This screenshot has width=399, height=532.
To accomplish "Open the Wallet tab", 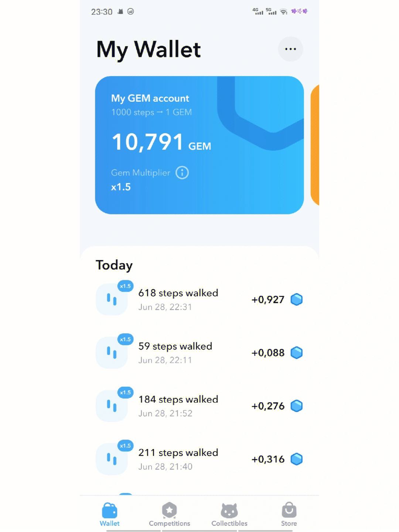I will coord(109,514).
